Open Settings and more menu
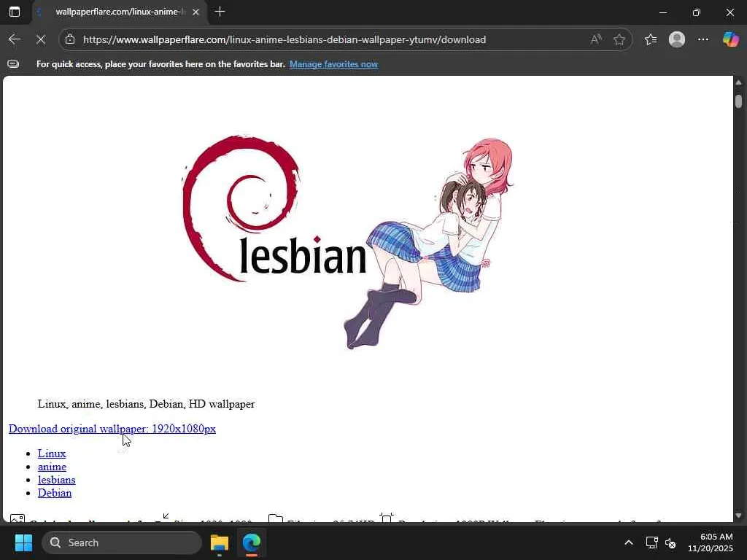Viewport: 747px width, 560px height. (703, 39)
